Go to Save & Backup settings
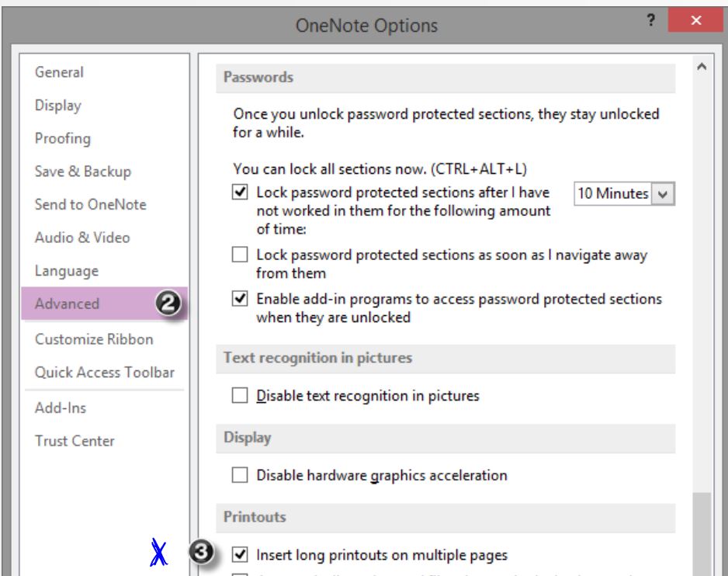Image resolution: width=728 pixels, height=576 pixels. tap(105, 172)
